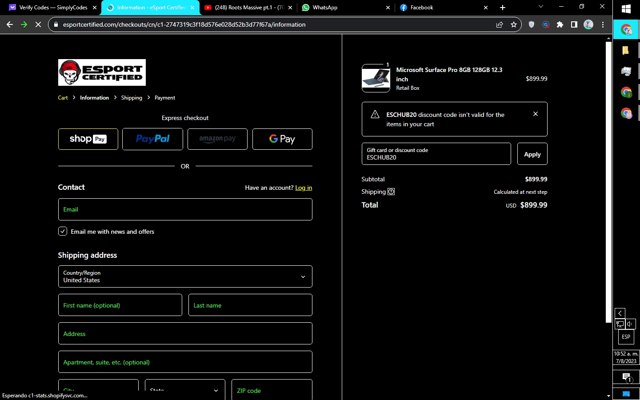
Task: Expand the State dropdown
Action: [185, 390]
